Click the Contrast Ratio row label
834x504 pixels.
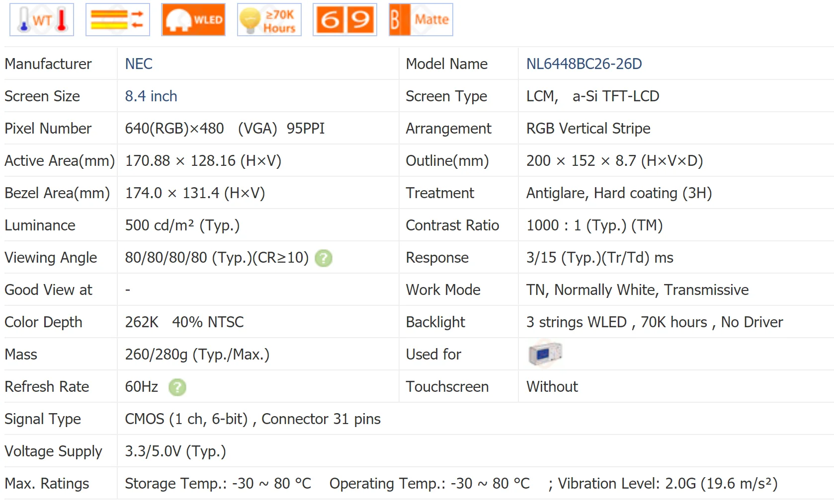coord(453,225)
